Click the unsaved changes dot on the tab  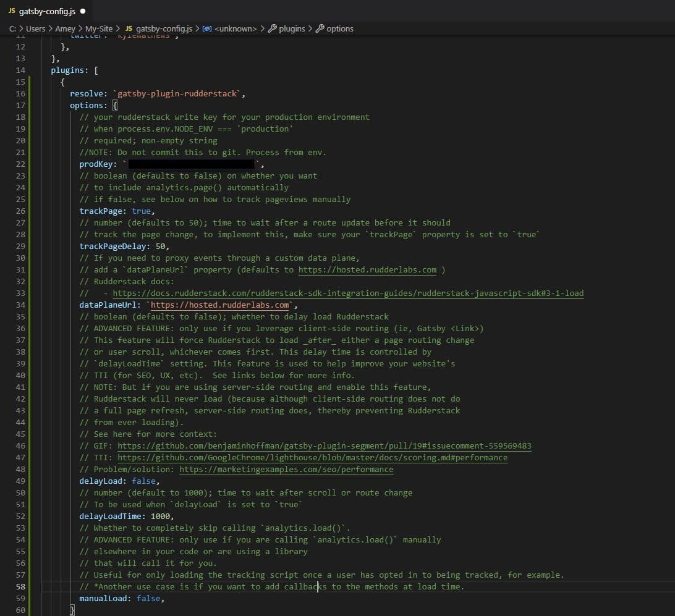coord(83,11)
